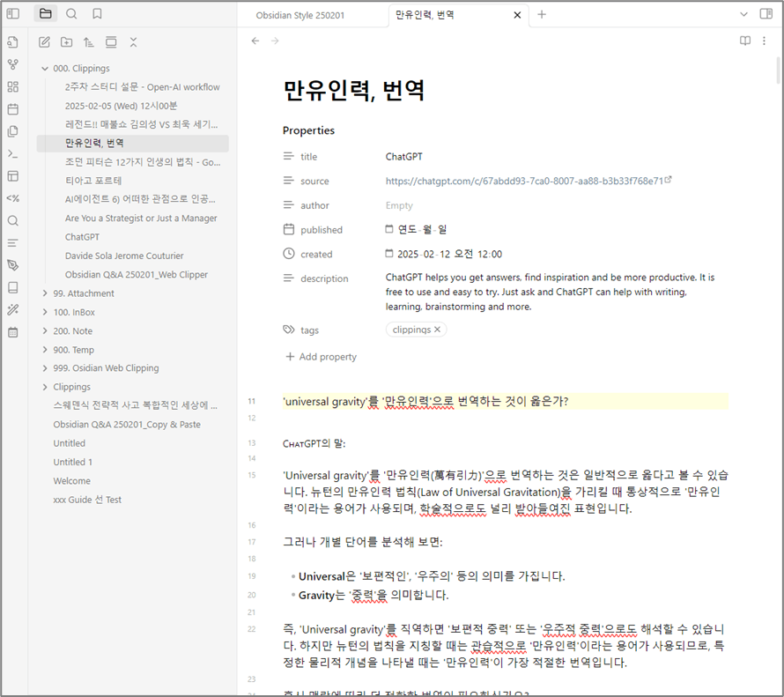Click the lines icon in left ribbon

[x=13, y=243]
